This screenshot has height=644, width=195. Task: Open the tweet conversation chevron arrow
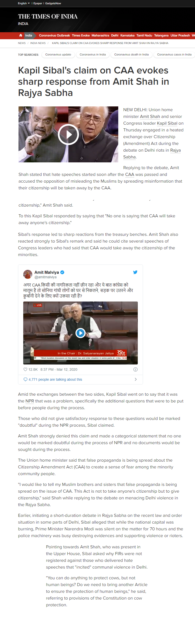click(136, 379)
